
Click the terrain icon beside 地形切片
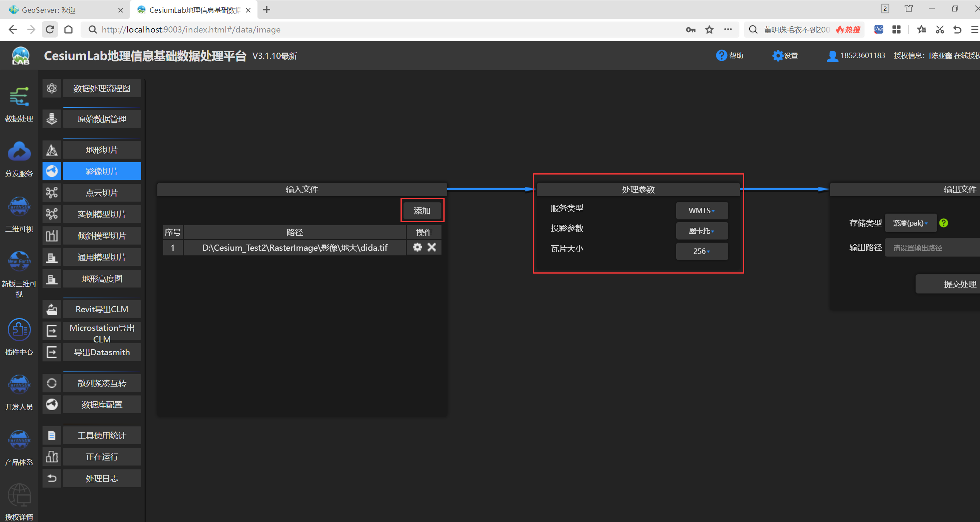tap(52, 150)
